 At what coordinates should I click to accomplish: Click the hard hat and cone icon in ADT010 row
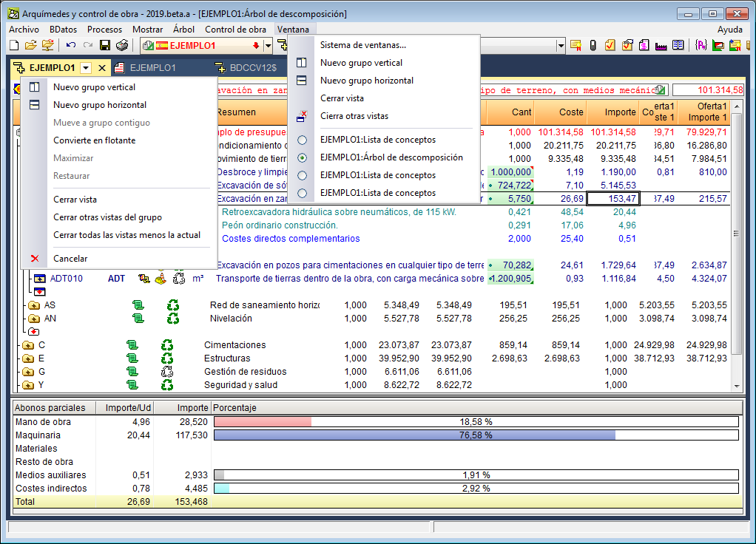(x=161, y=279)
